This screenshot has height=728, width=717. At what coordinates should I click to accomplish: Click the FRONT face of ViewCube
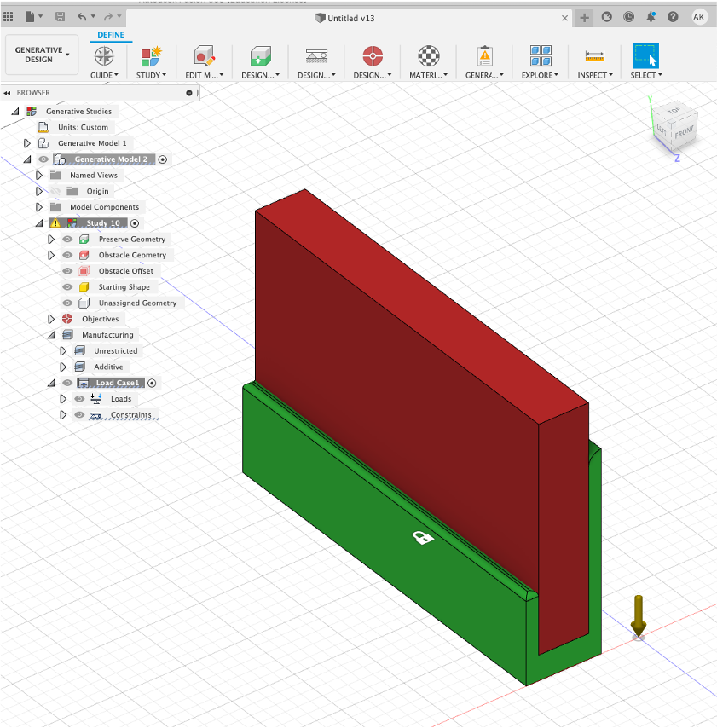coord(684,131)
